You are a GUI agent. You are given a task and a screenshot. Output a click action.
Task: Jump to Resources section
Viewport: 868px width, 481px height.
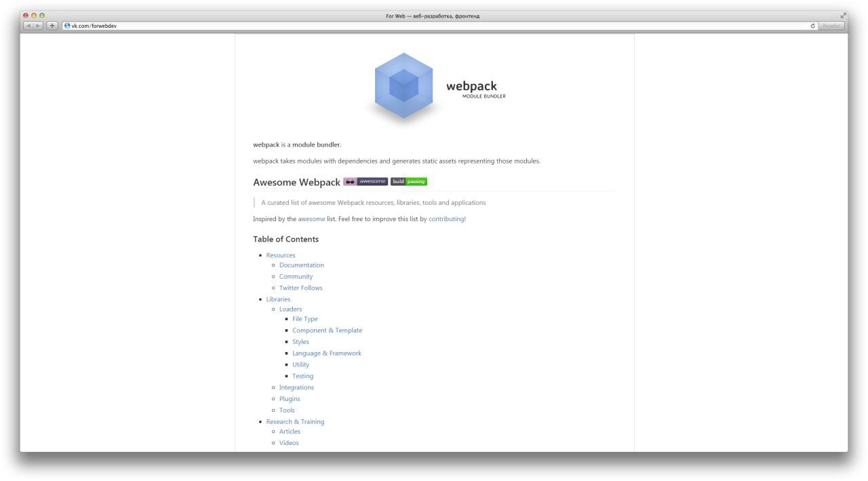(281, 255)
